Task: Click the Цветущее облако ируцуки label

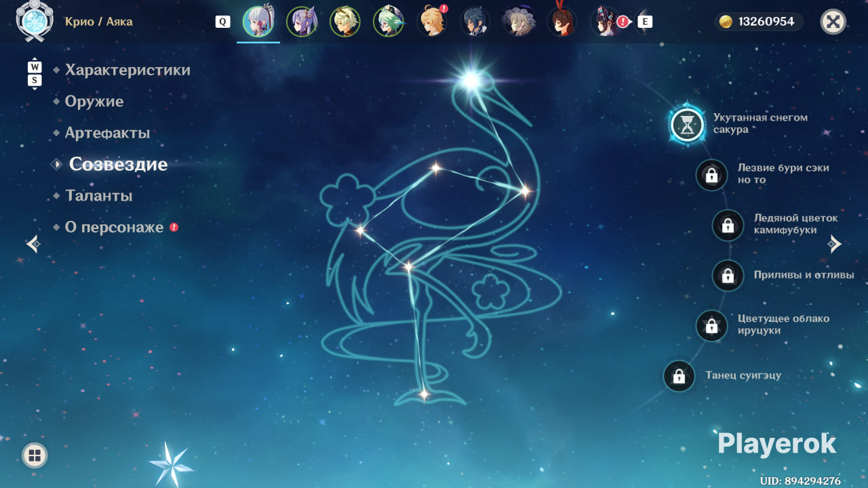Action: pyautogui.click(x=783, y=325)
